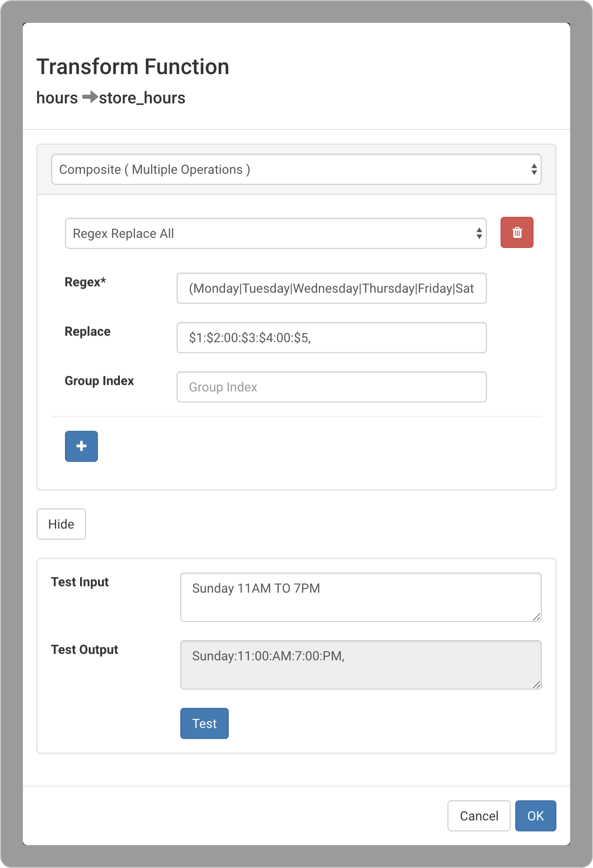
Task: Open the Regex Replace All dropdown
Action: coord(276,233)
